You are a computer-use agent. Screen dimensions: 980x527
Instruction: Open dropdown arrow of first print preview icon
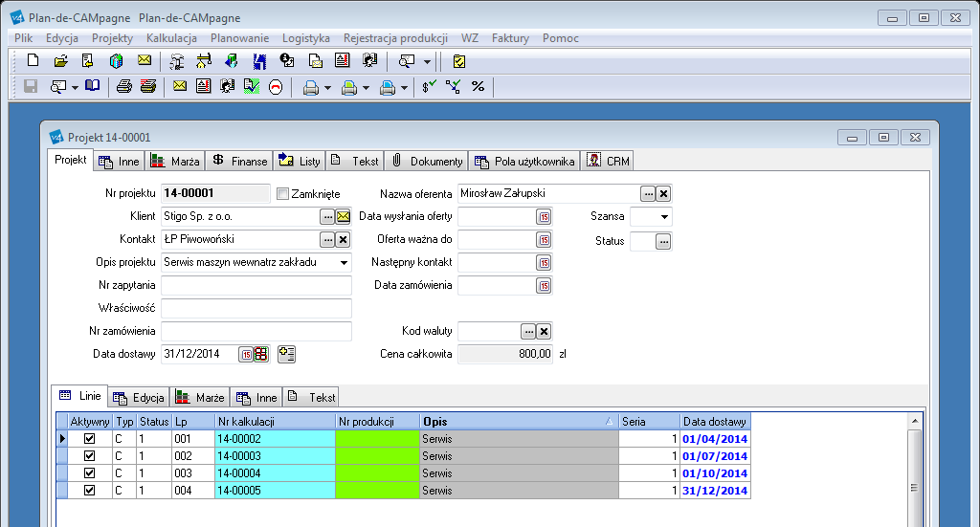[327, 88]
